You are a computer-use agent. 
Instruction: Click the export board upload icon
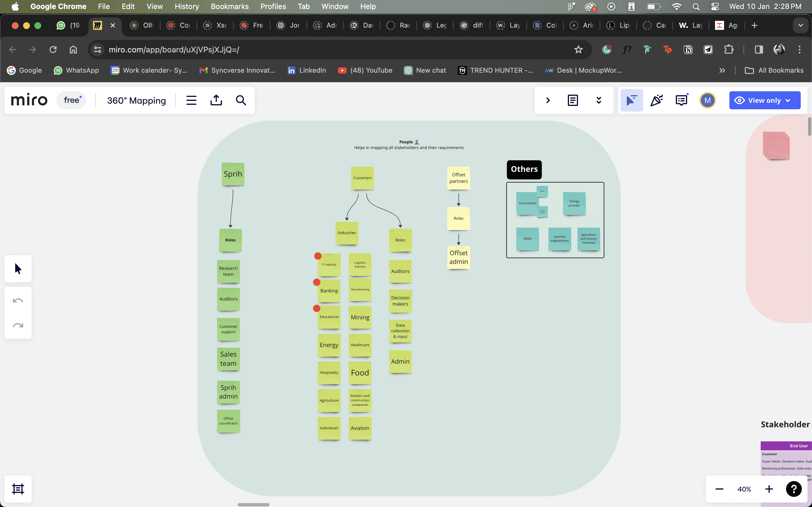coord(216,100)
